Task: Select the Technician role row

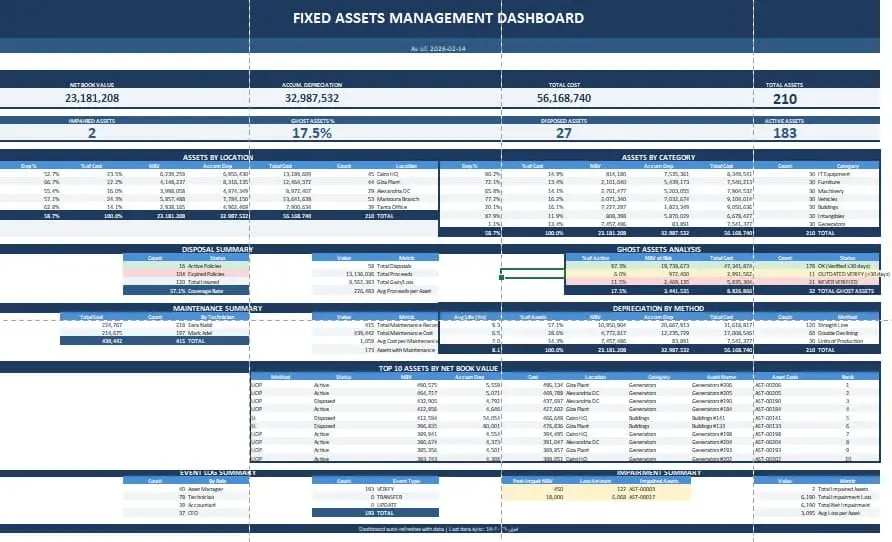Action: pos(186,497)
